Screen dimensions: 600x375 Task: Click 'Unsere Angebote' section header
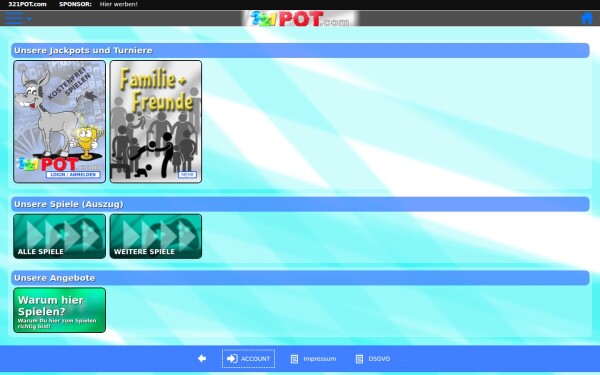(x=300, y=278)
